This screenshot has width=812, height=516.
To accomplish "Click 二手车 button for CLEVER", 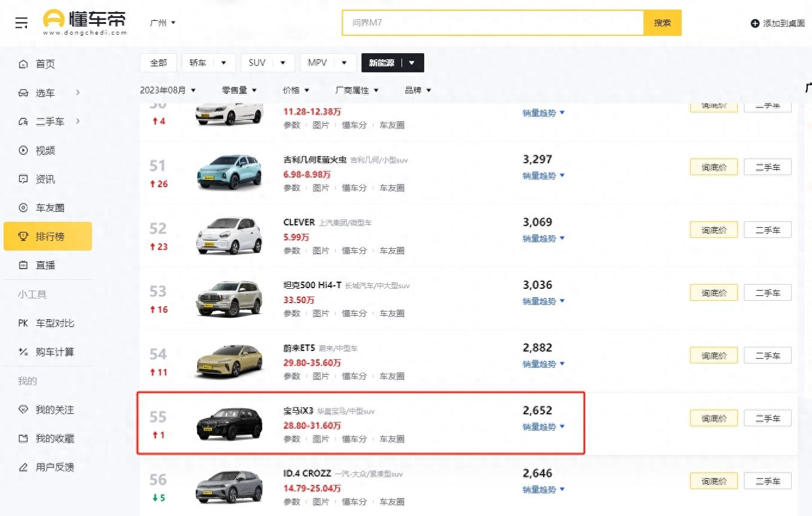I will (768, 230).
